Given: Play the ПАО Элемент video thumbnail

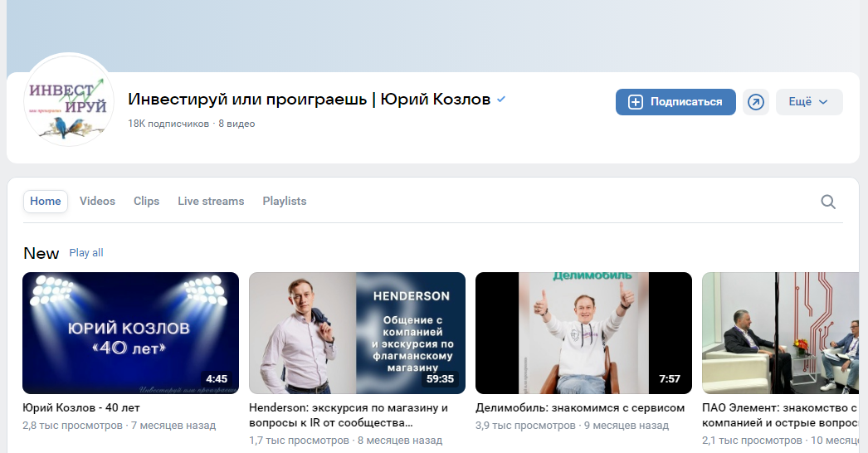Looking at the screenshot, I should point(781,333).
